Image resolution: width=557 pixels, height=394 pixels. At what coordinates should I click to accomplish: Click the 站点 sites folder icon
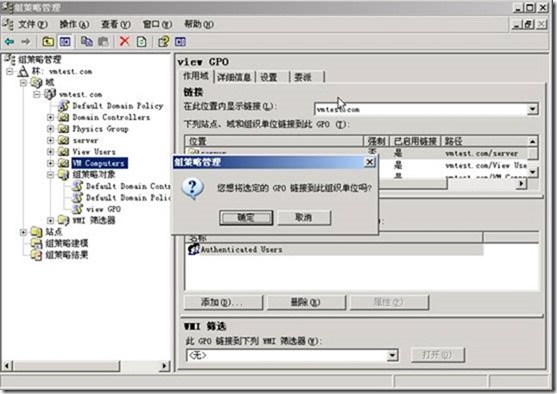click(x=36, y=232)
